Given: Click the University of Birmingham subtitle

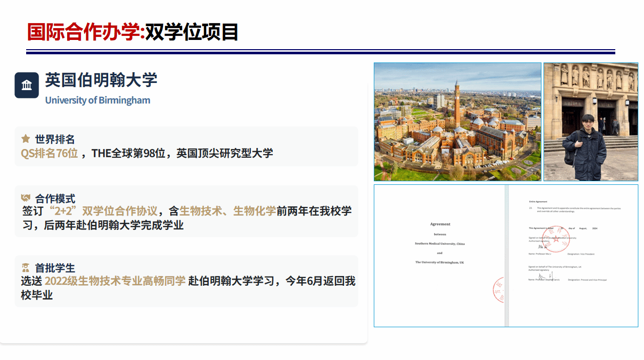Looking at the screenshot, I should point(97,100).
